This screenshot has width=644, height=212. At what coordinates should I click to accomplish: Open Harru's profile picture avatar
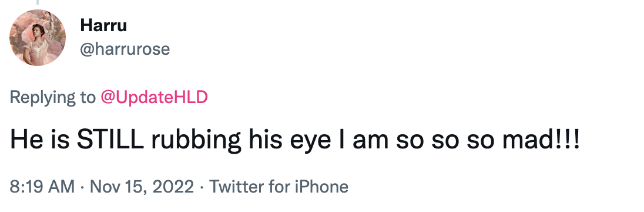tap(38, 38)
